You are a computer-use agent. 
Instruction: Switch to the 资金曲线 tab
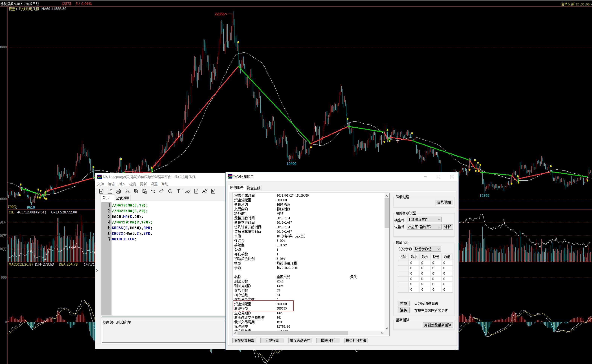(x=254, y=188)
